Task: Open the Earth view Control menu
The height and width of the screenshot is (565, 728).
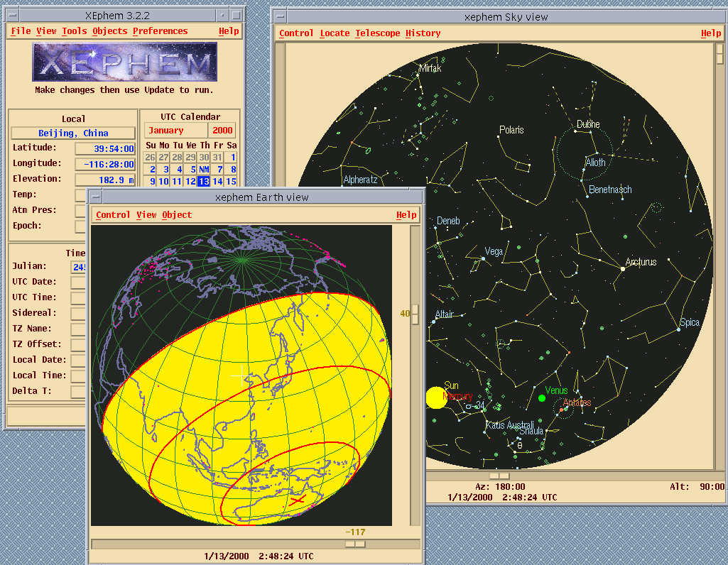Action: click(x=113, y=215)
